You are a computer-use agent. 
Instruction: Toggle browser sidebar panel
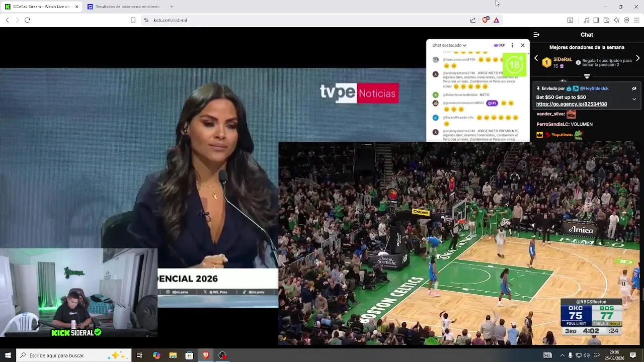coord(596,20)
